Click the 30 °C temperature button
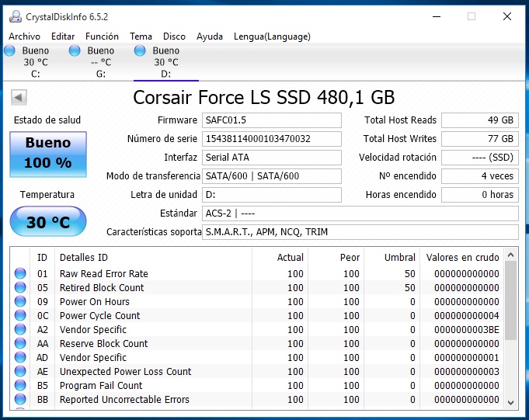The height and width of the screenshot is (420, 529). (48, 222)
